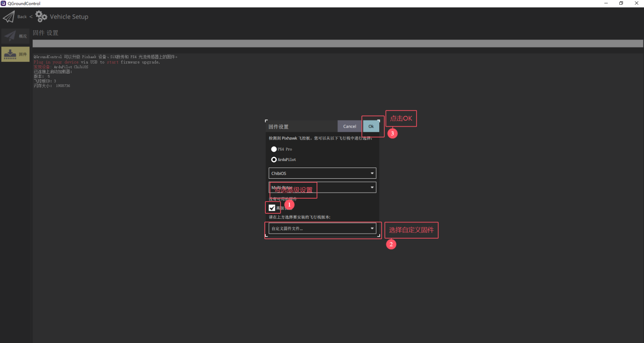Expand the Multi-Rotor vehicle type dropdown

point(322,187)
